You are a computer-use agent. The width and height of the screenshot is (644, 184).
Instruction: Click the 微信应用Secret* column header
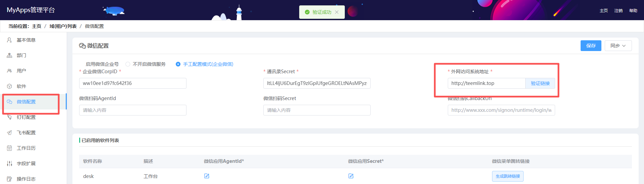[366, 161]
